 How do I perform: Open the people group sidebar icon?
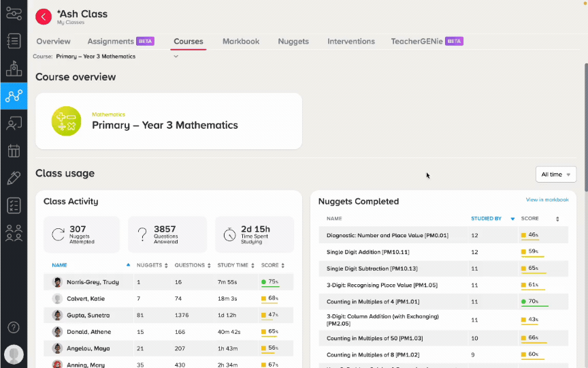(14, 233)
